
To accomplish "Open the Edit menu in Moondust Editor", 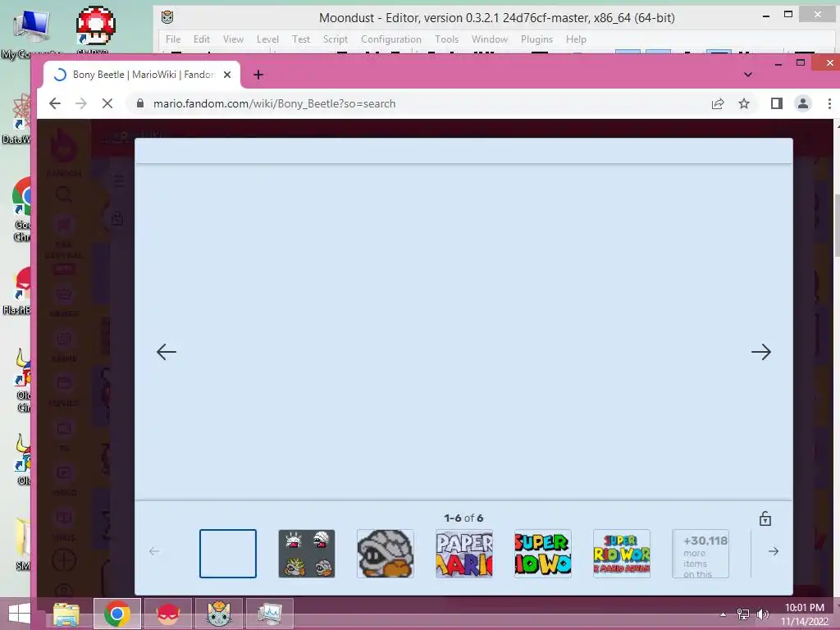I will tap(202, 39).
